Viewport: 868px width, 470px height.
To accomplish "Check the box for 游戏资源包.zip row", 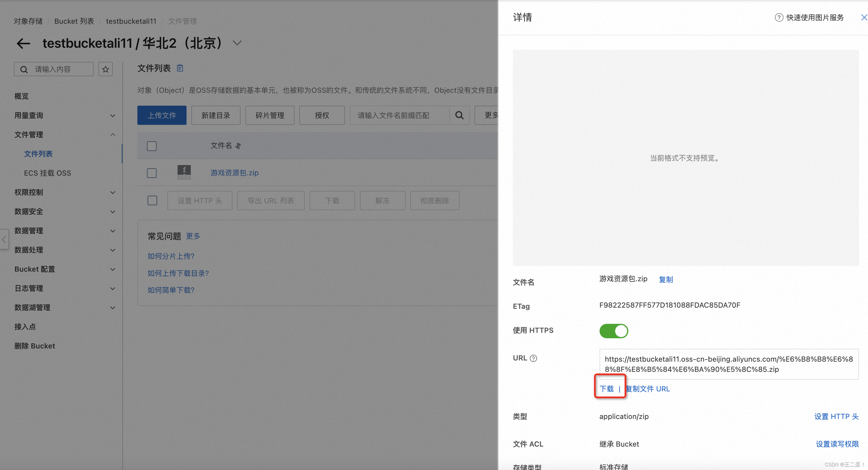I will click(x=152, y=173).
